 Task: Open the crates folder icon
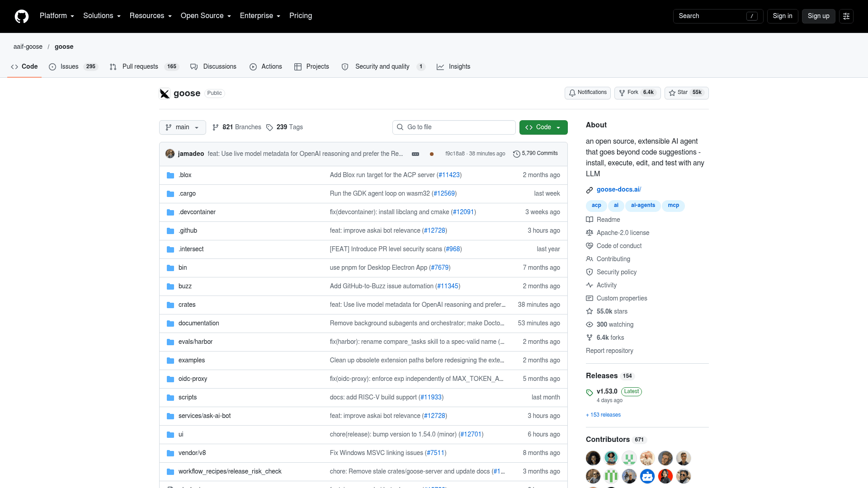170,305
